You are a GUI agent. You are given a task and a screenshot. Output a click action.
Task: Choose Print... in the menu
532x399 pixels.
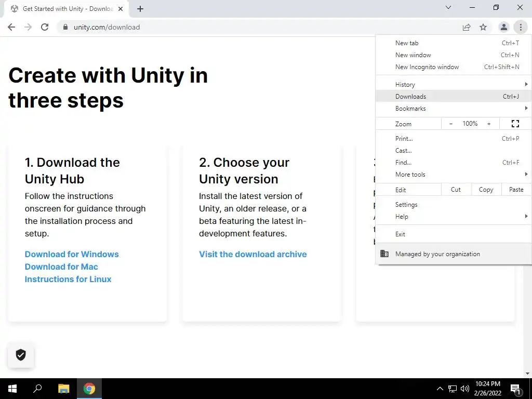(x=454, y=138)
